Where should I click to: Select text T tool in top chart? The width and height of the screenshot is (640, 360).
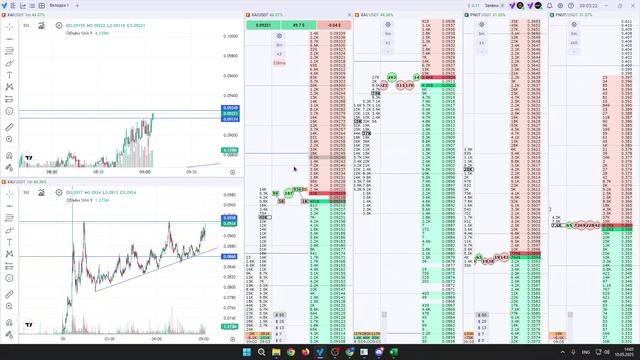pos(9,75)
